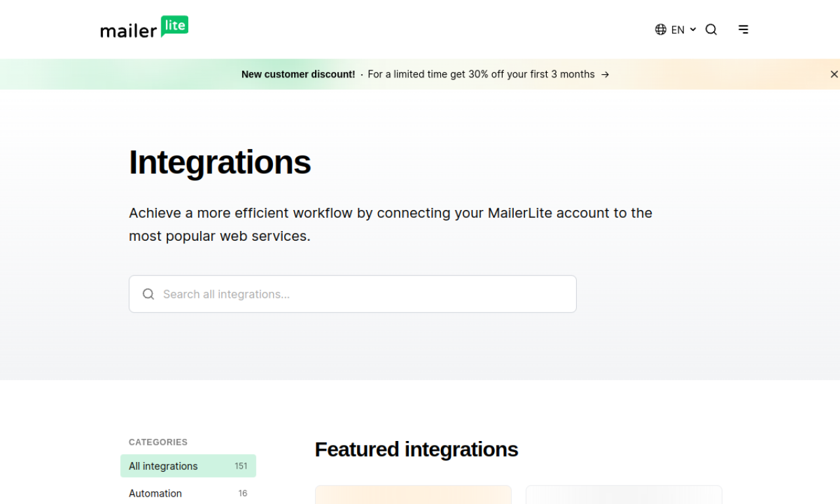Click the Integrations page title
Screen dimensions: 840x504
pyautogui.click(x=220, y=162)
